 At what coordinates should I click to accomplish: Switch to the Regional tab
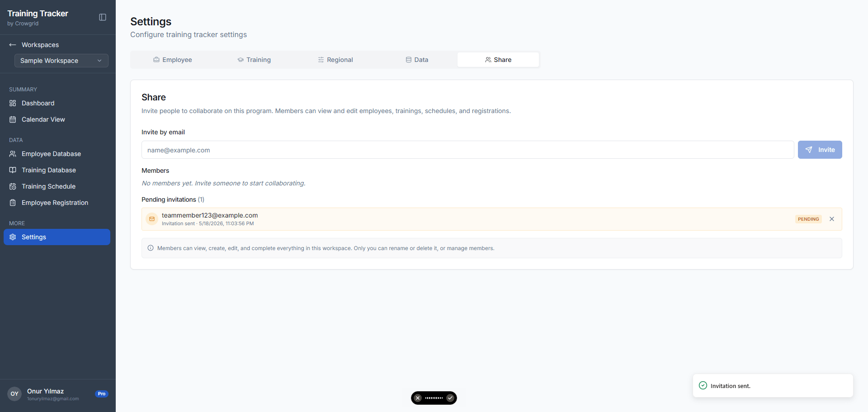coord(335,60)
